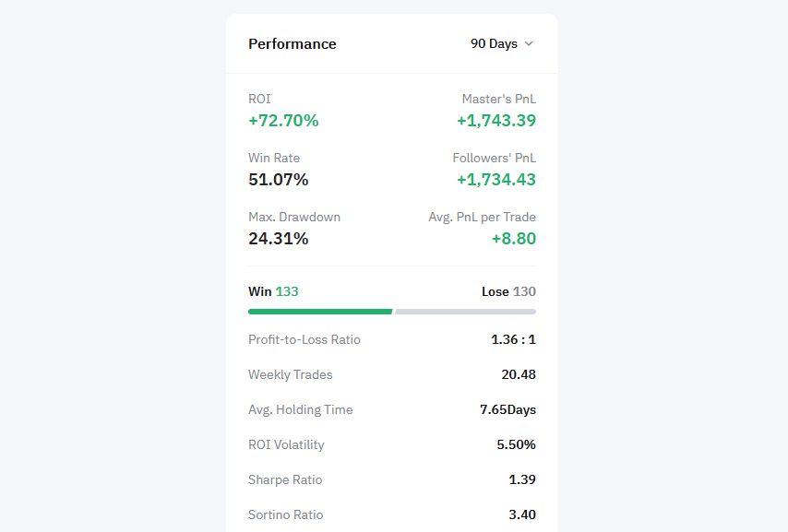This screenshot has width=788, height=532.
Task: Select the +1,743.39 Master's PnL value
Action: point(496,121)
